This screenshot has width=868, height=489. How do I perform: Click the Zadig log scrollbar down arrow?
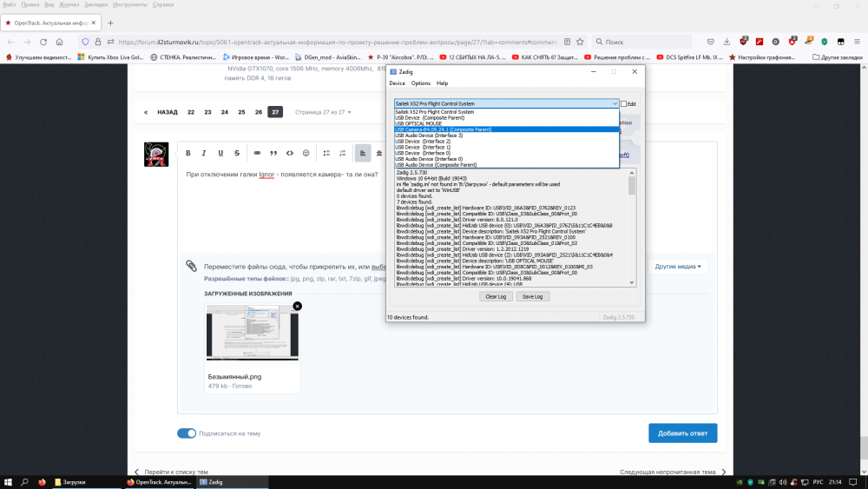point(632,282)
